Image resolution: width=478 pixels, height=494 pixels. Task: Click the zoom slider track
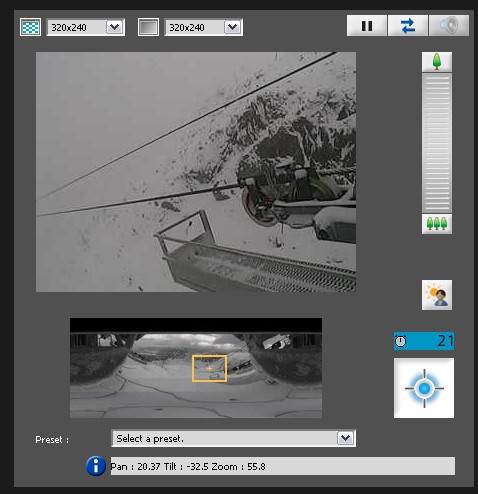click(x=437, y=143)
